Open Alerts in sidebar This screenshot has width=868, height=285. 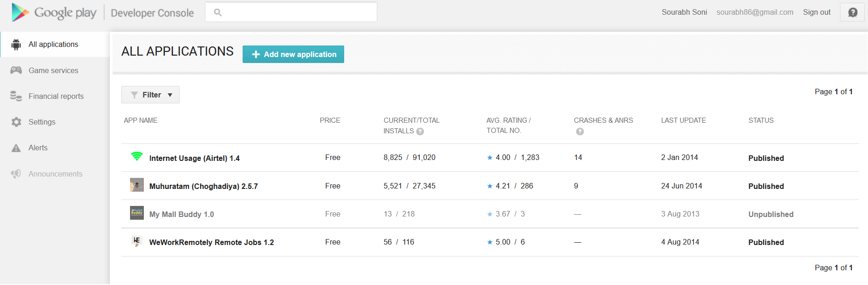click(x=38, y=148)
